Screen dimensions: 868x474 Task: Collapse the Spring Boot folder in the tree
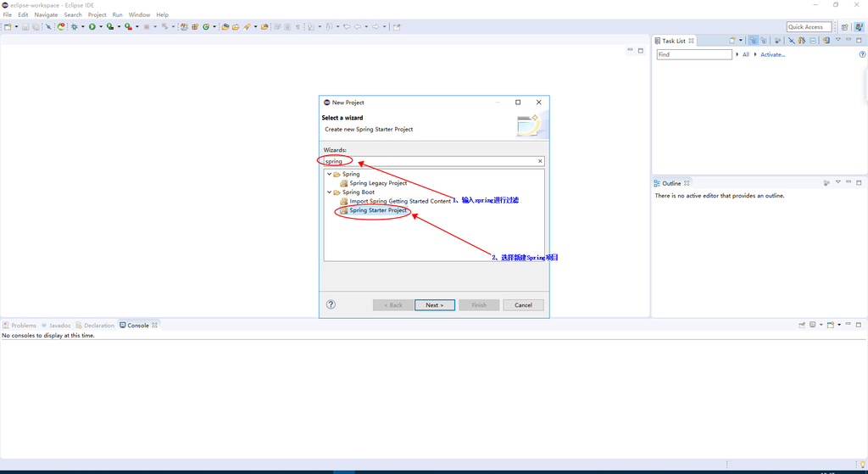pyautogui.click(x=329, y=192)
